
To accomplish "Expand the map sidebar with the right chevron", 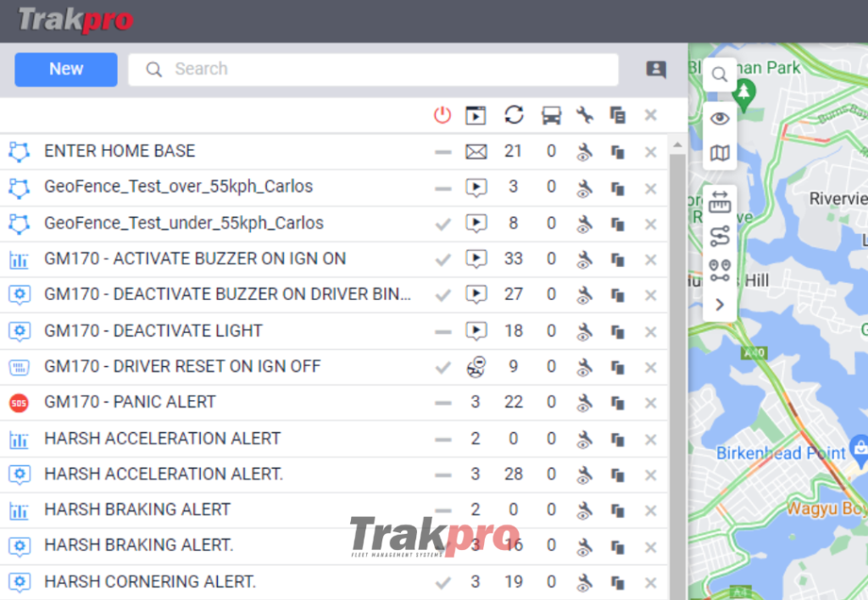I will coord(720,303).
